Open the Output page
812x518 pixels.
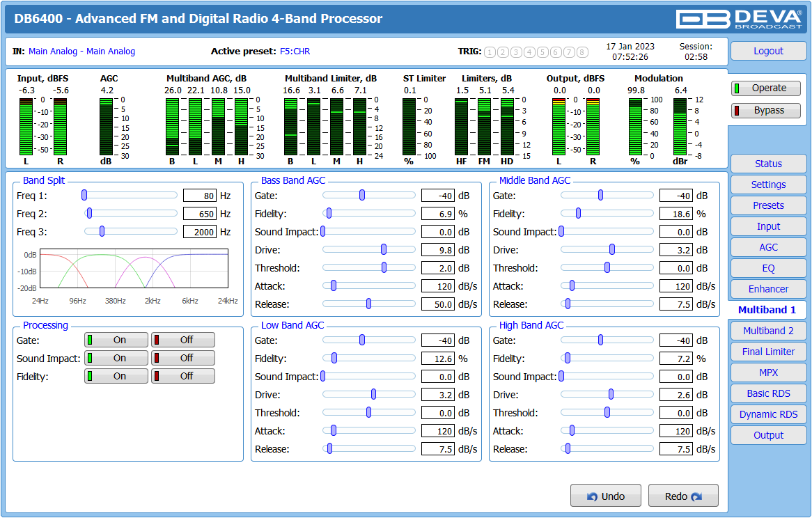(769, 435)
